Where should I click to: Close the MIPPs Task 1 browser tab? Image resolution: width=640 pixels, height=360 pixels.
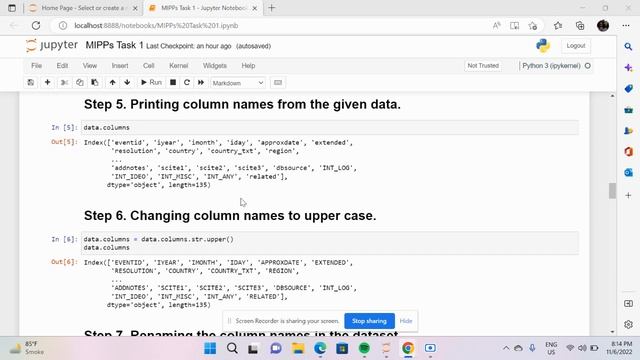[255, 8]
